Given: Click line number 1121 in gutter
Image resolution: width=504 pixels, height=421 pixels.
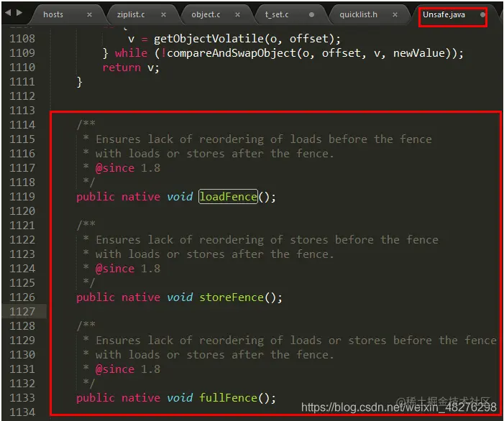Looking at the screenshot, I should [x=22, y=225].
